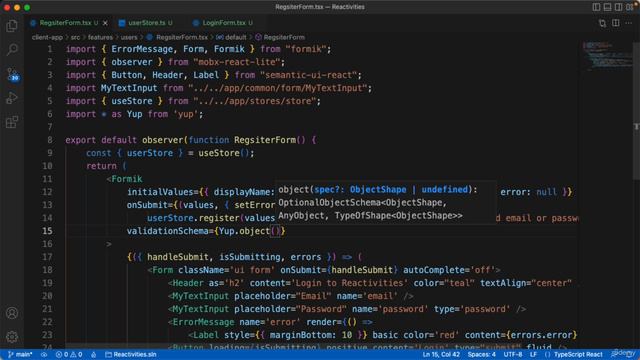Click the Open Changes icon in editor toolbar
Screen dimensions: 640x360
pyautogui.click(x=602, y=23)
